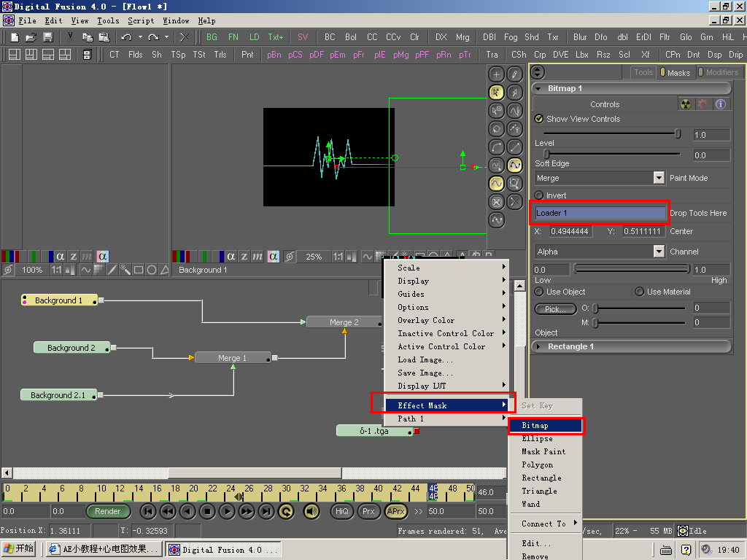Click the Paste clipboard icon
This screenshot has height=560, width=747.
[x=104, y=37]
